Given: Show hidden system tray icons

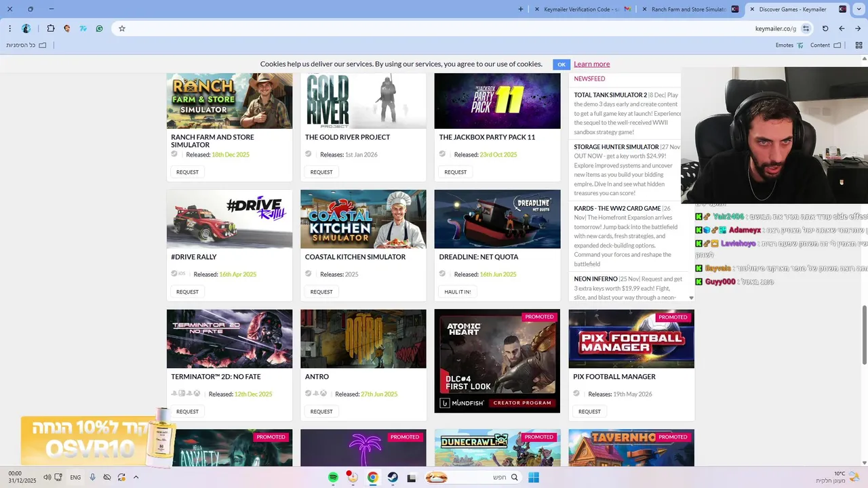Looking at the screenshot, I should pos(136,477).
